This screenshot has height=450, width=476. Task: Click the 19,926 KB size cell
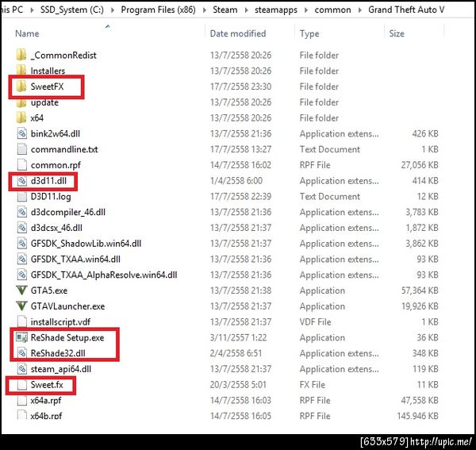pos(420,306)
